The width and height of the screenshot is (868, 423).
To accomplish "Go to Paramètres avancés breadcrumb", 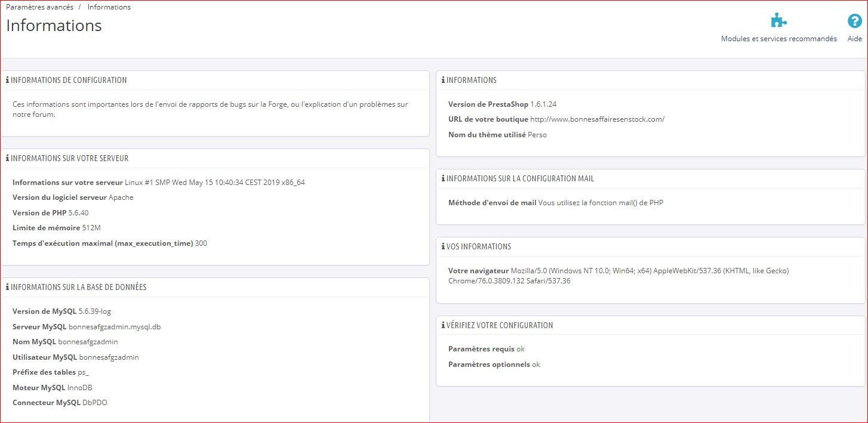I will tap(39, 7).
